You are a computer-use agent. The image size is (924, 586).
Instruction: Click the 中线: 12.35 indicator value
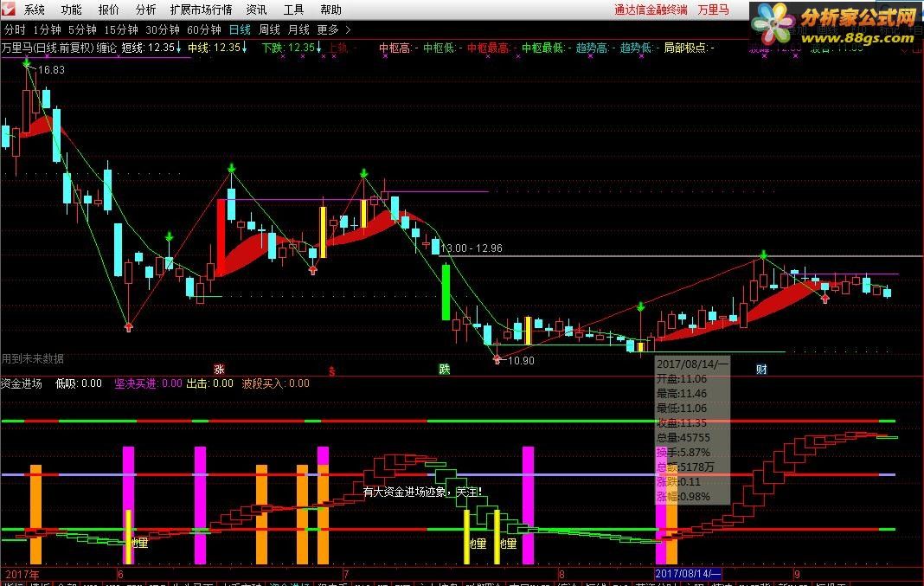217,48
